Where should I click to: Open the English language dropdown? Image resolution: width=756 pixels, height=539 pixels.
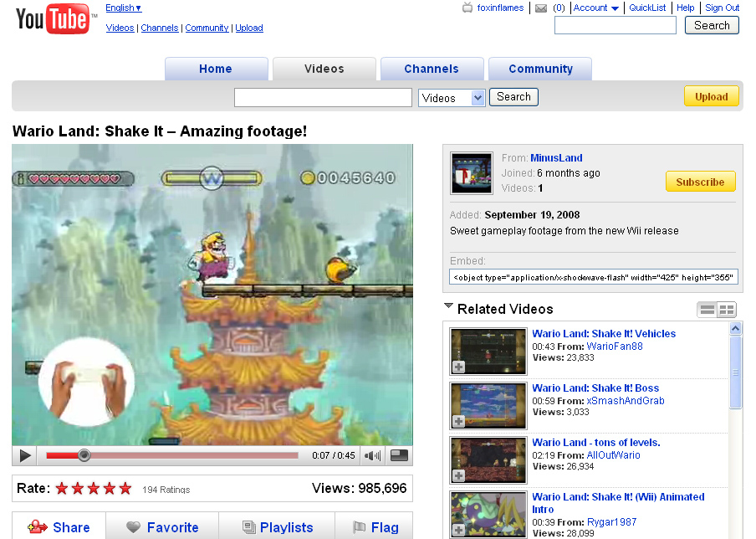tap(124, 8)
